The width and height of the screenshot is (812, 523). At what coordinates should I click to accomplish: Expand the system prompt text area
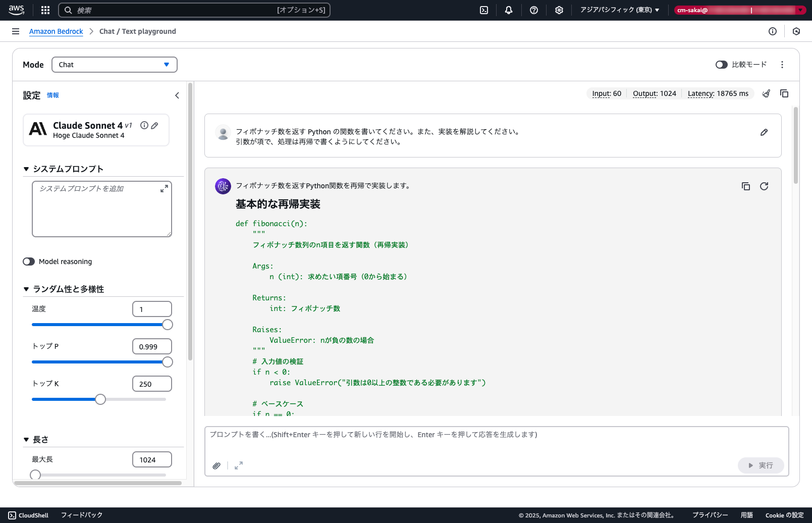(x=164, y=189)
